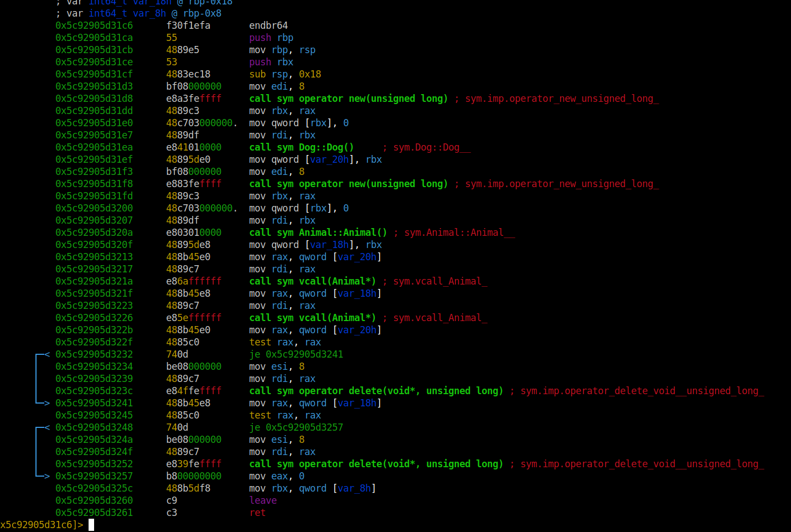
Task: Select the call sym Dog::Dog() instruction
Action: (301, 147)
